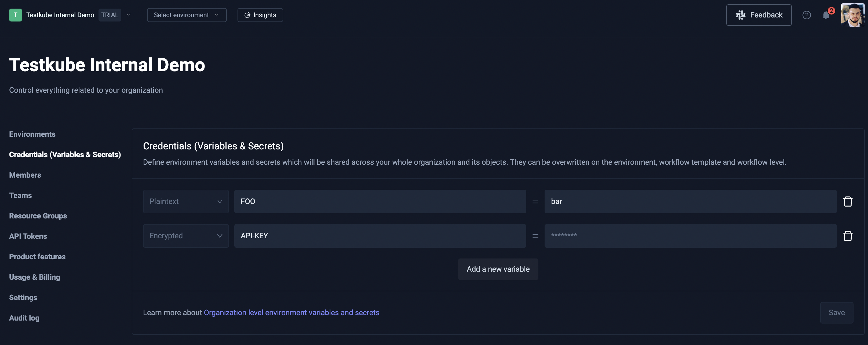Open the user profile avatar

click(x=852, y=15)
